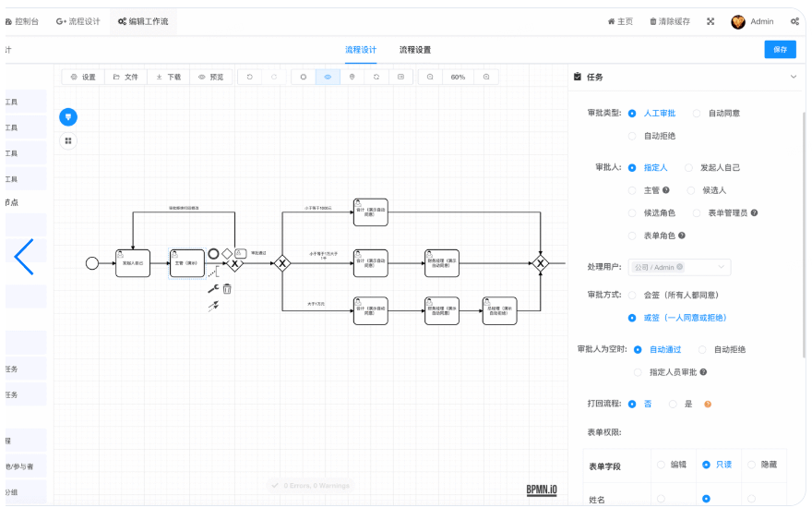Click the 清除缓存 link

coord(670,21)
